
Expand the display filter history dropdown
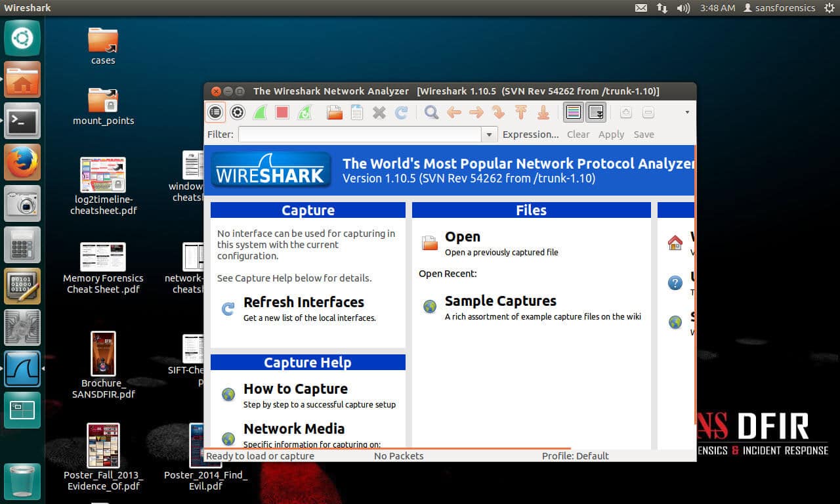pyautogui.click(x=489, y=135)
